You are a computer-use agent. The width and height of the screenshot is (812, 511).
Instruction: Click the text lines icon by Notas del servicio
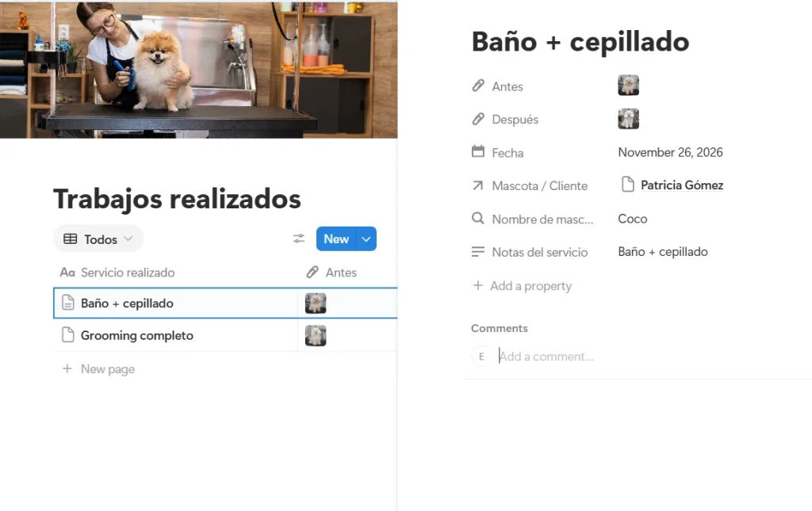point(478,252)
